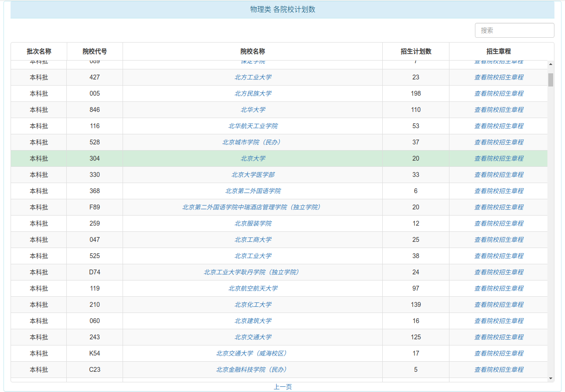
Task: Click the 招生计划数 value 198
Action: (416, 94)
